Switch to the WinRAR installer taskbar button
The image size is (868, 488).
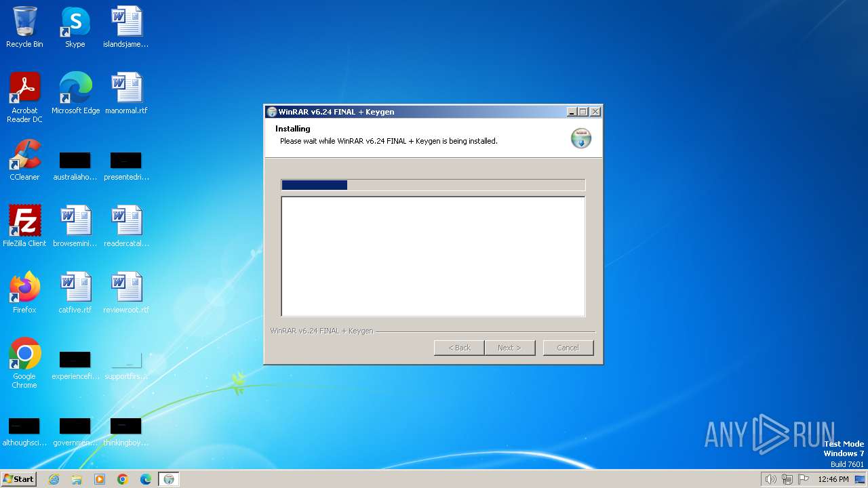tap(169, 479)
